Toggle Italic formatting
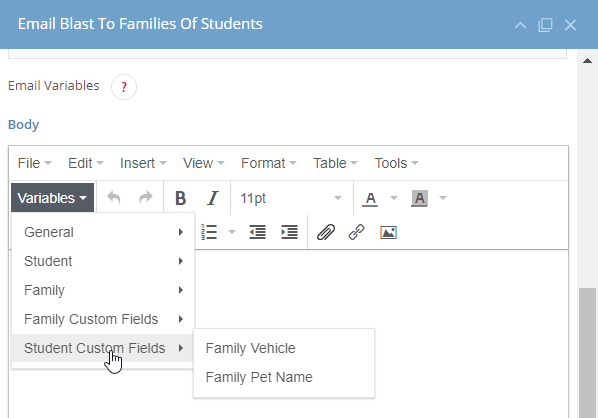This screenshot has width=598, height=418. tap(212, 198)
